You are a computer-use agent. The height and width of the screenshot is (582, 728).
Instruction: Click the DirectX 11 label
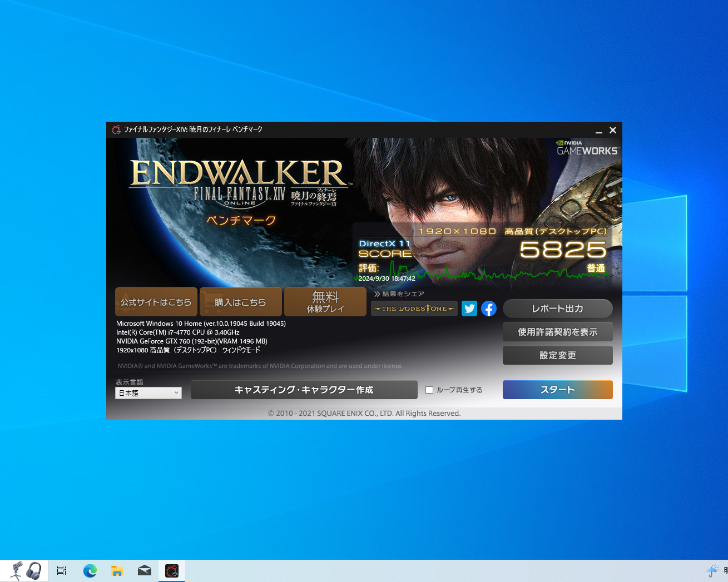[385, 243]
